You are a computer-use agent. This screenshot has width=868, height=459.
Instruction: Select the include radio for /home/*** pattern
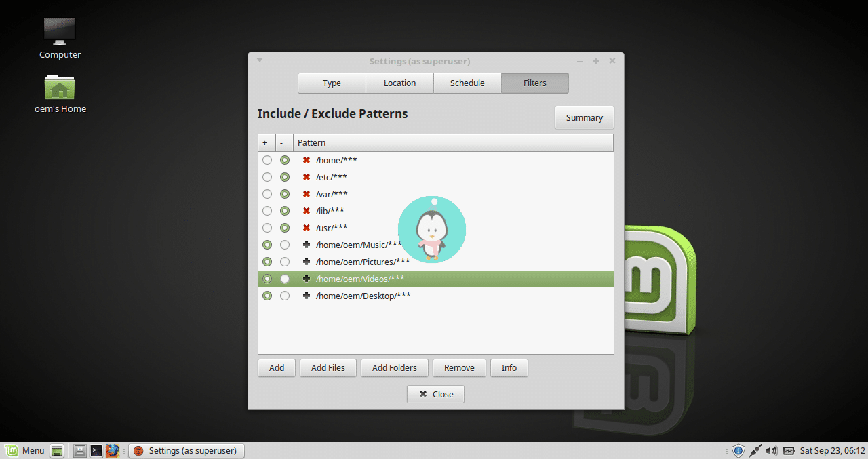267,160
